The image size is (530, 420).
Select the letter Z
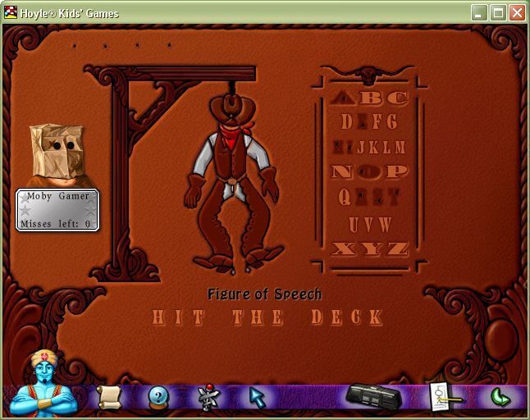(x=397, y=249)
